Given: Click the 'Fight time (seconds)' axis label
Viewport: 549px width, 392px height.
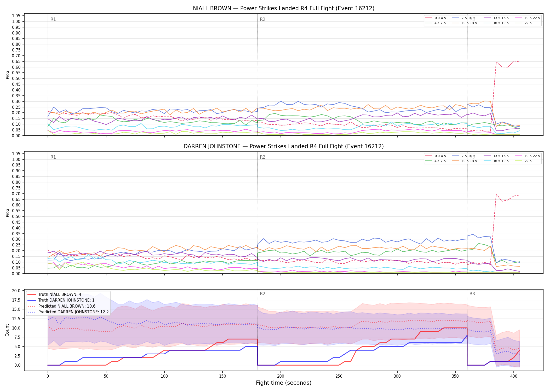Looking at the screenshot, I should click(284, 383).
